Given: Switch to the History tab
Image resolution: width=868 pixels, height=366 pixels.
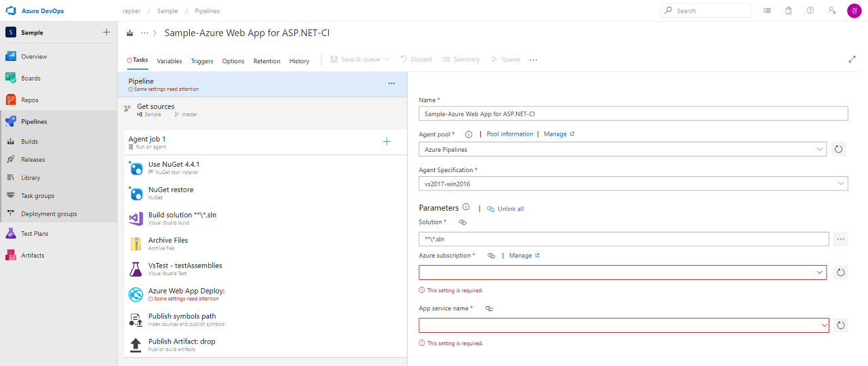Looking at the screenshot, I should click(x=299, y=61).
